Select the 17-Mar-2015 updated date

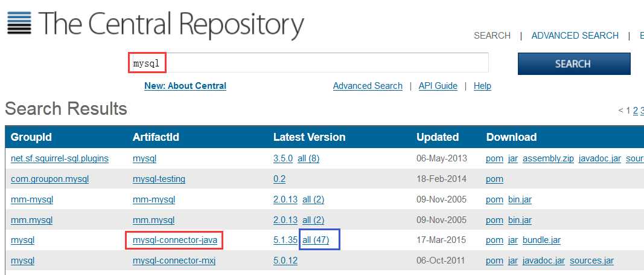pyautogui.click(x=442, y=240)
